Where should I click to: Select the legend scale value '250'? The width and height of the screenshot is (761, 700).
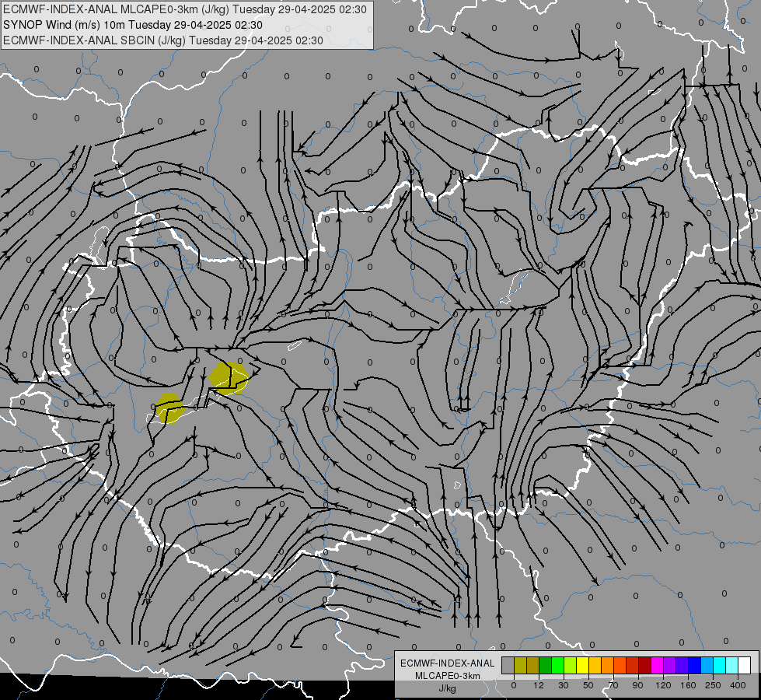[x=713, y=685]
